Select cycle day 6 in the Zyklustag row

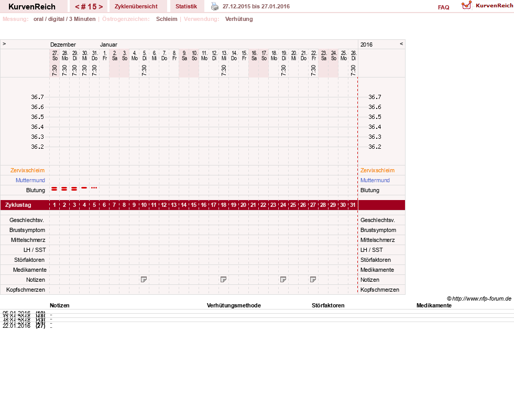point(104,205)
